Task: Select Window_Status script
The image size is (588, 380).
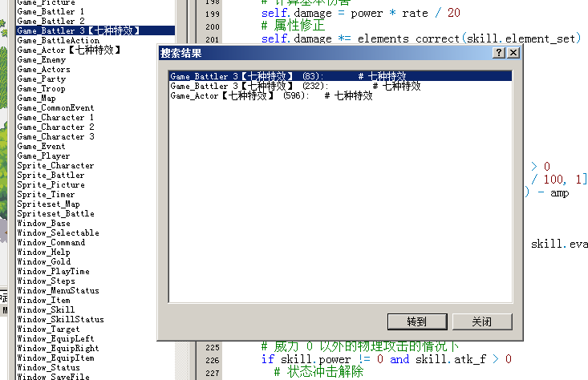Action: (48, 368)
